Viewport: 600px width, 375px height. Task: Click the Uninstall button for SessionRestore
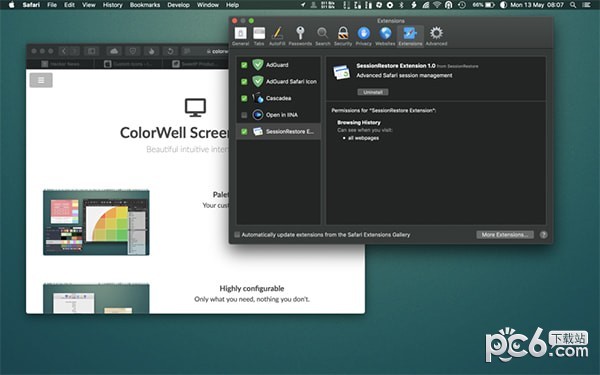tap(373, 92)
